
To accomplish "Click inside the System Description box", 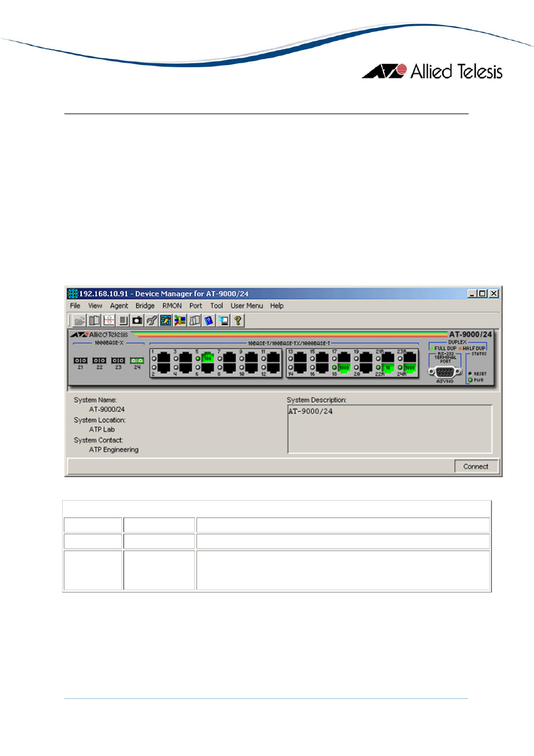I will coord(390,429).
